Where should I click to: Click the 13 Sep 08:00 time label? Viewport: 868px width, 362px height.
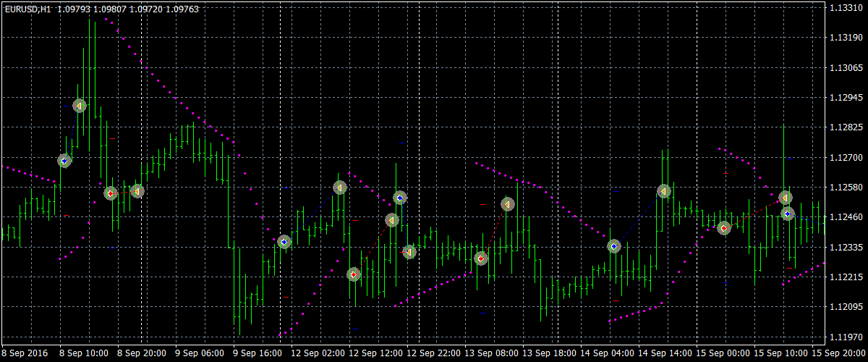pyautogui.click(x=491, y=354)
